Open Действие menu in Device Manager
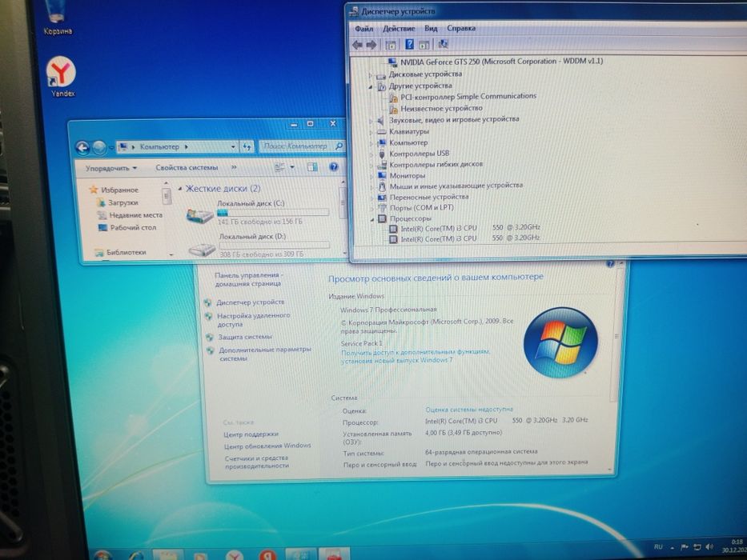The width and height of the screenshot is (747, 560). click(399, 29)
